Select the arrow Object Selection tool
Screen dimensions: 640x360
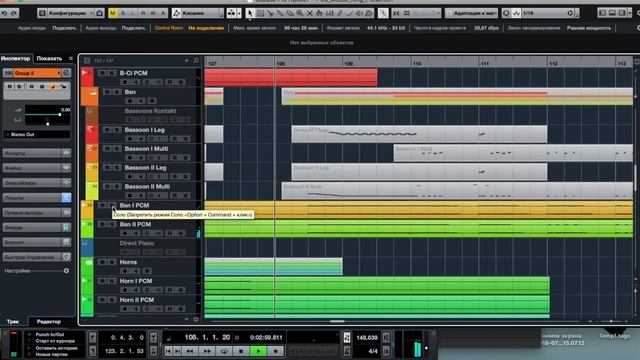coord(250,13)
